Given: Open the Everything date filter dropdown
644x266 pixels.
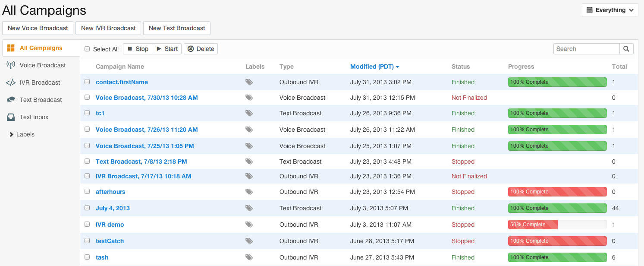Looking at the screenshot, I should pyautogui.click(x=610, y=10).
